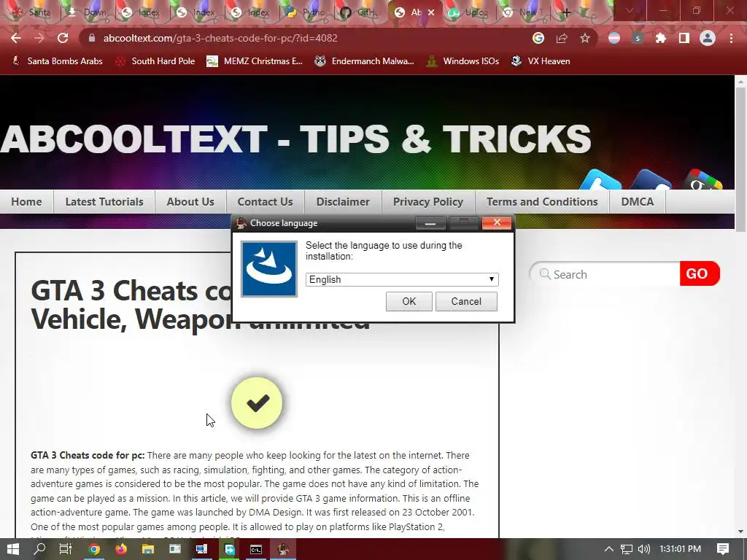The image size is (747, 560).
Task: Open the Command Prompt taskbar icon
Action: click(256, 550)
